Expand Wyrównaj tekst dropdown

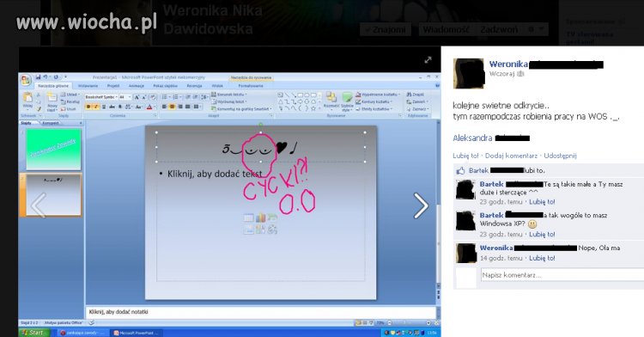pos(229,101)
